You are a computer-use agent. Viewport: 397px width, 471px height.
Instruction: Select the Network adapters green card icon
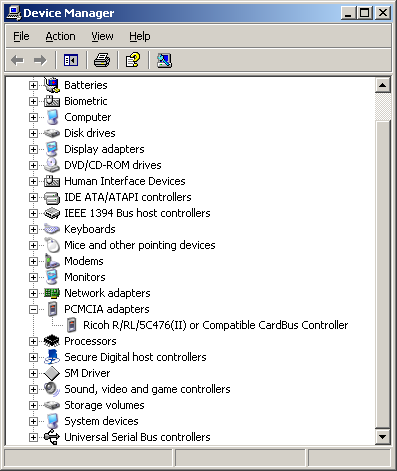coord(52,293)
